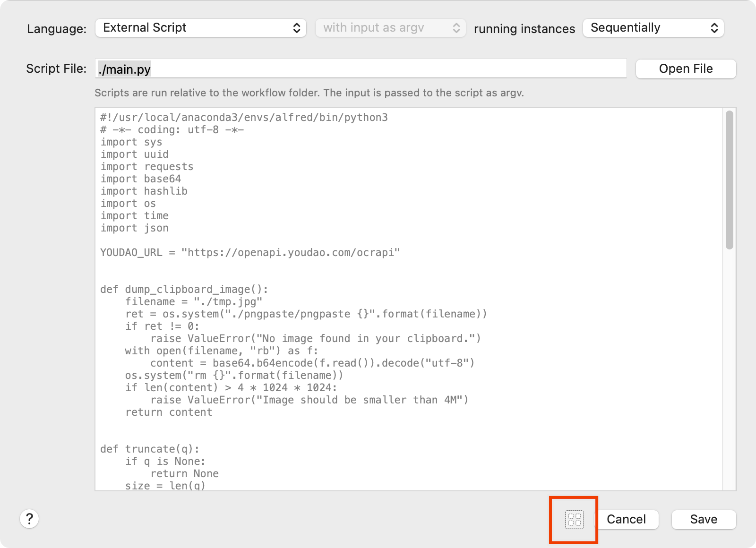Image resolution: width=756 pixels, height=548 pixels.
Task: Click the chevron on the Language dropdown
Action: pos(296,27)
